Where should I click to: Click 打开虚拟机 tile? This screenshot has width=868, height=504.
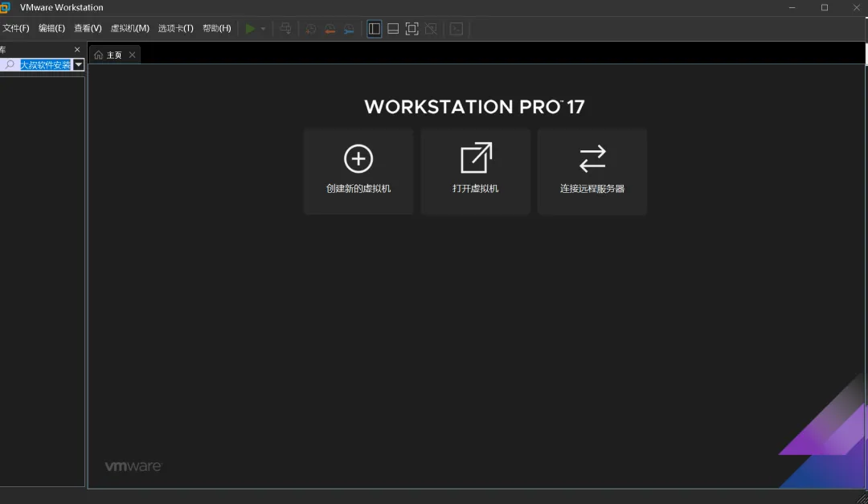coord(476,171)
